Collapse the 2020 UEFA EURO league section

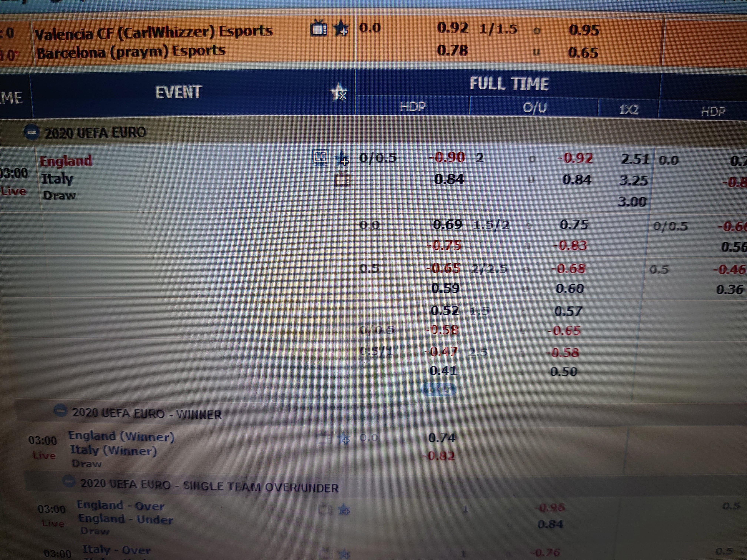32,133
